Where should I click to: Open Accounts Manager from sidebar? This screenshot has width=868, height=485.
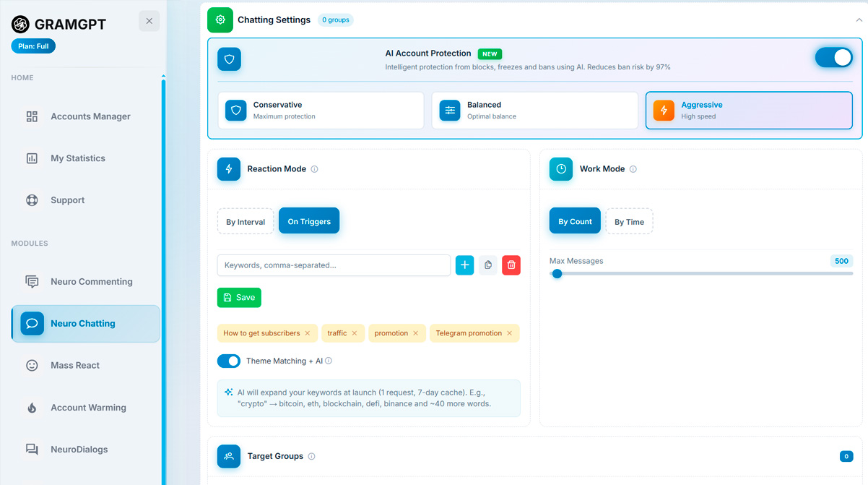(85, 116)
